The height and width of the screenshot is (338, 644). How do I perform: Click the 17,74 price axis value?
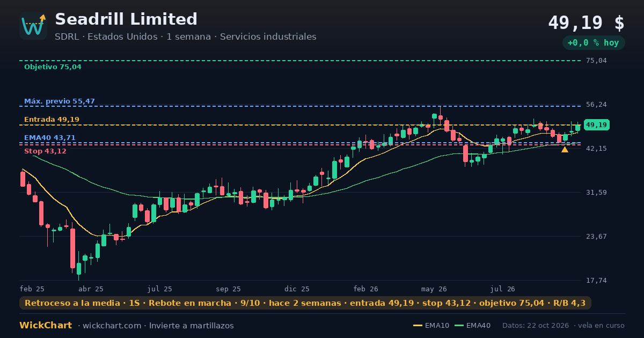tap(596, 280)
